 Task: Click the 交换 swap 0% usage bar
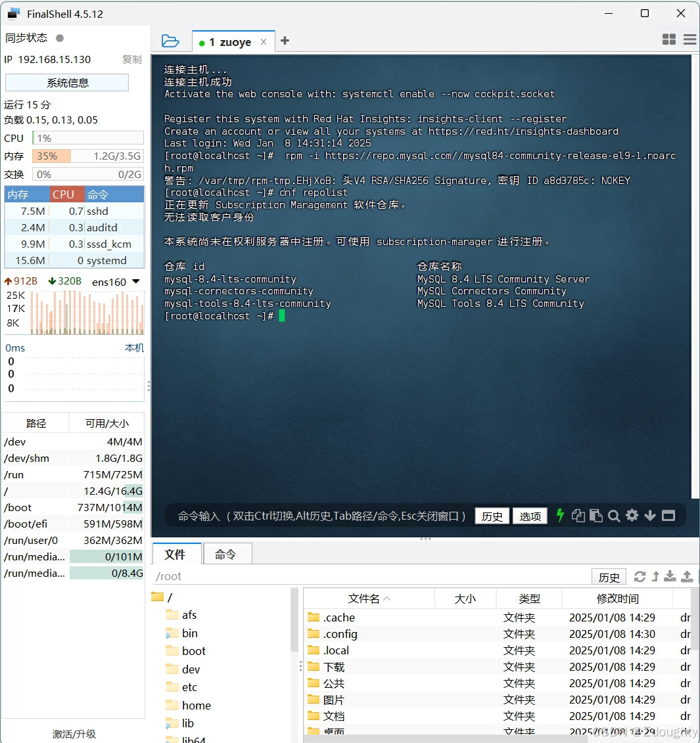click(87, 174)
